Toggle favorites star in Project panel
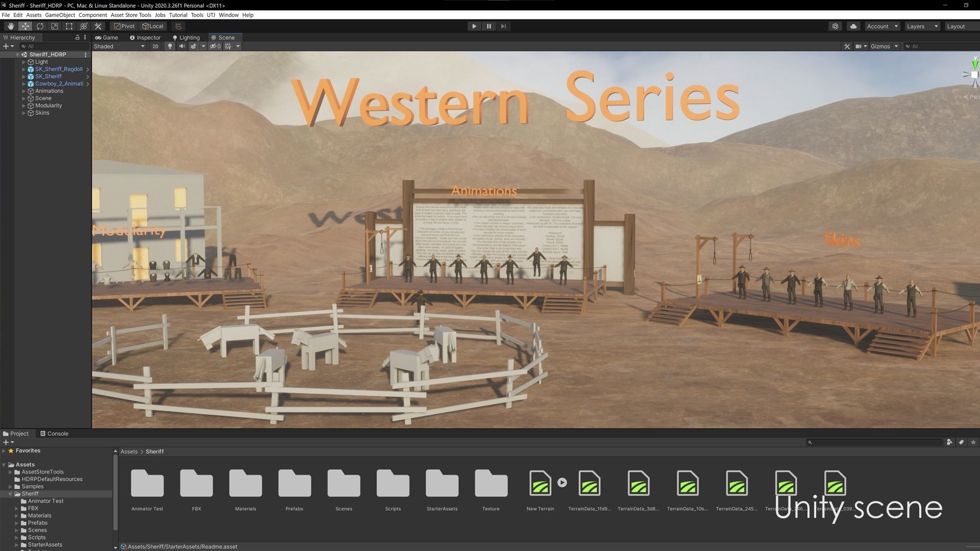The width and height of the screenshot is (980, 551). (x=973, y=442)
